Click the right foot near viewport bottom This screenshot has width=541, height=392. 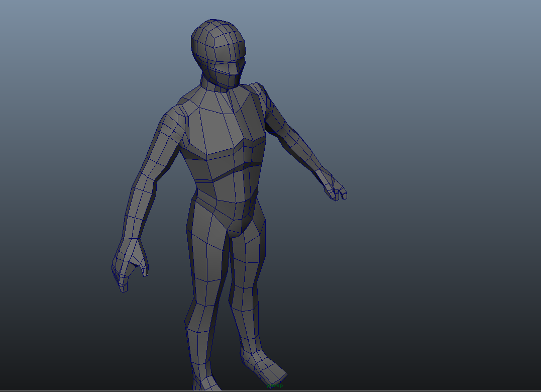point(201,384)
